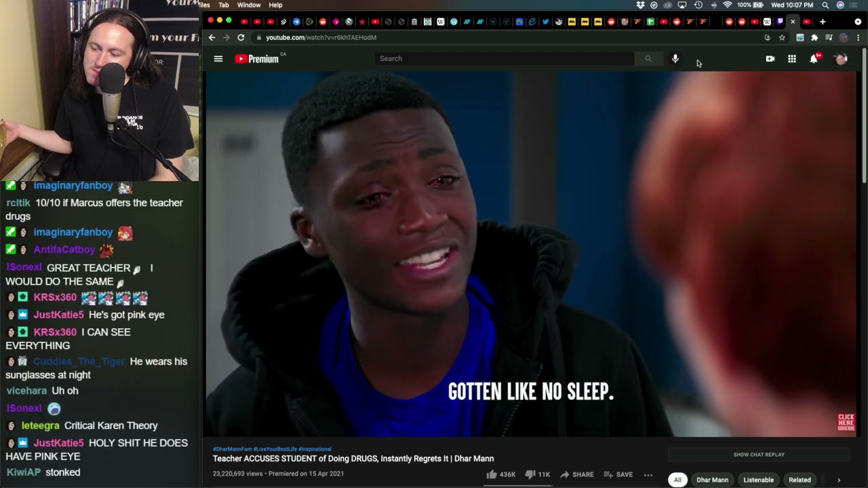
Task: Click the browser address bar URL
Action: (321, 38)
